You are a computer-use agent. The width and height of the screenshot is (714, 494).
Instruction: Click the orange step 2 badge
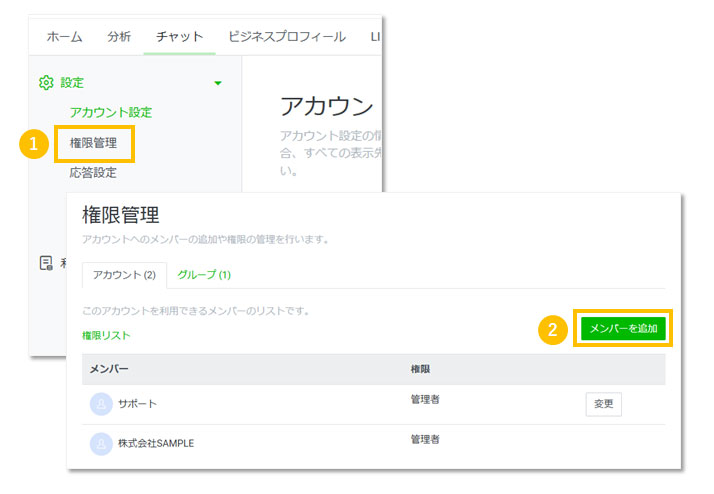click(x=553, y=329)
